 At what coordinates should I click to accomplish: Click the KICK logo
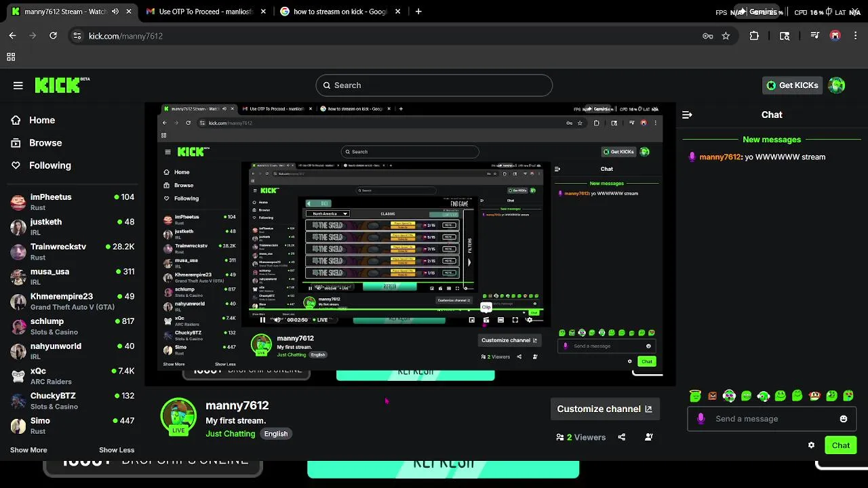pos(62,85)
